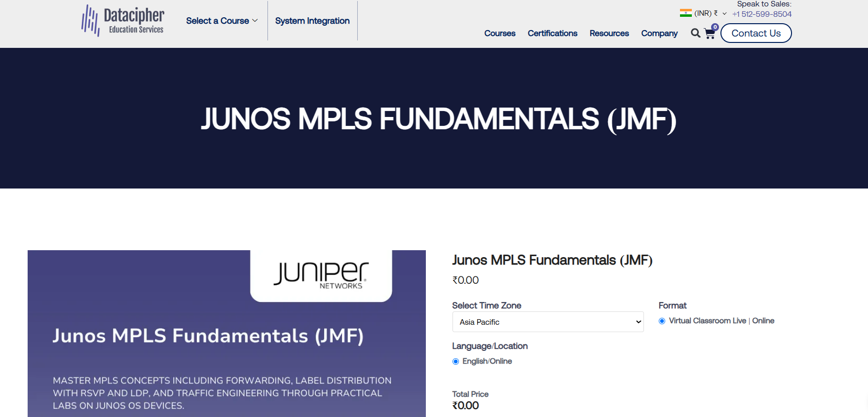This screenshot has width=868, height=417.
Task: Click the JUNOS MPLS FUNDAMENTALS (JMF) page heading
Action: (x=438, y=119)
